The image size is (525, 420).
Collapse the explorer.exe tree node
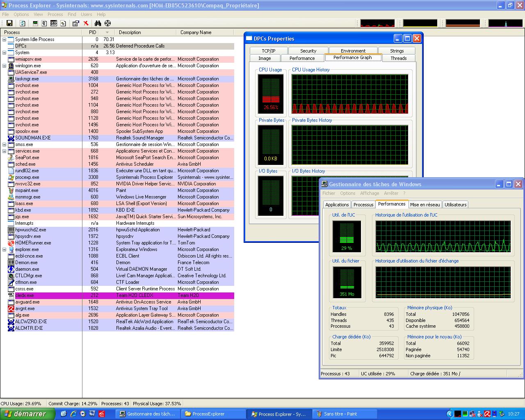point(5,249)
